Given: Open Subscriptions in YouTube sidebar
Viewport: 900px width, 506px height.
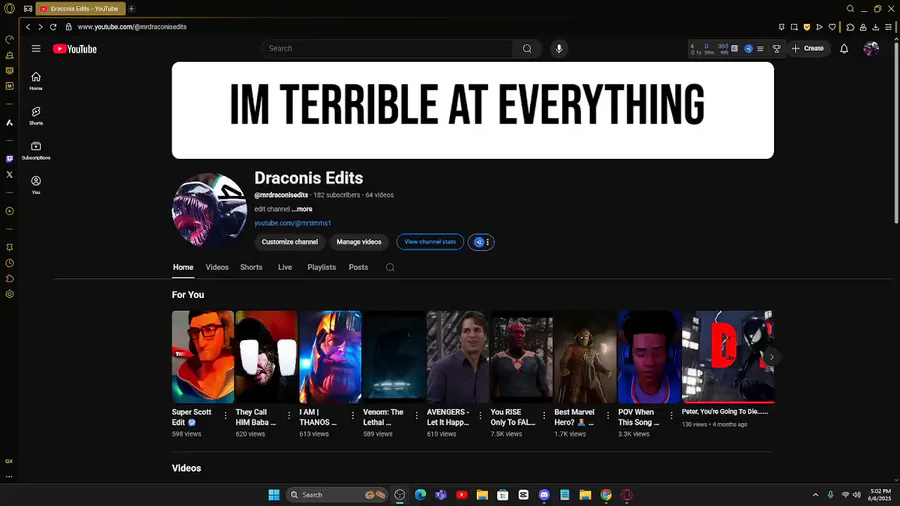Looking at the screenshot, I should pos(36,150).
